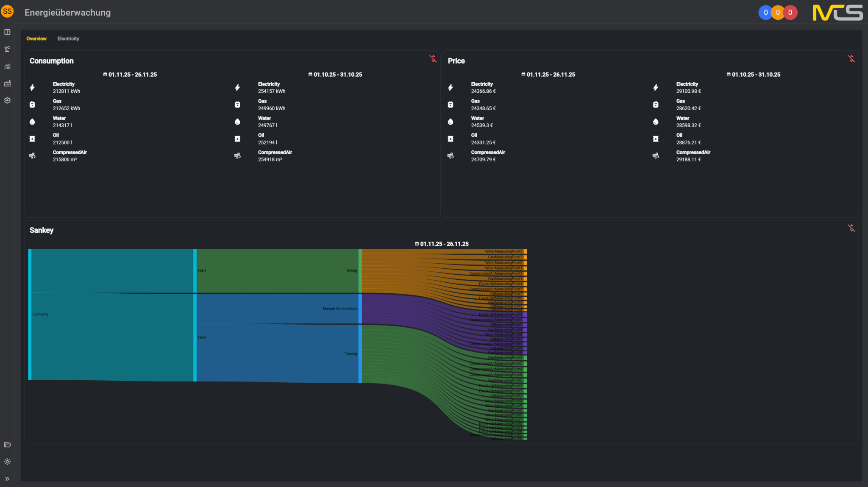
Task: Click the blue notification counter badge
Action: [x=765, y=13]
